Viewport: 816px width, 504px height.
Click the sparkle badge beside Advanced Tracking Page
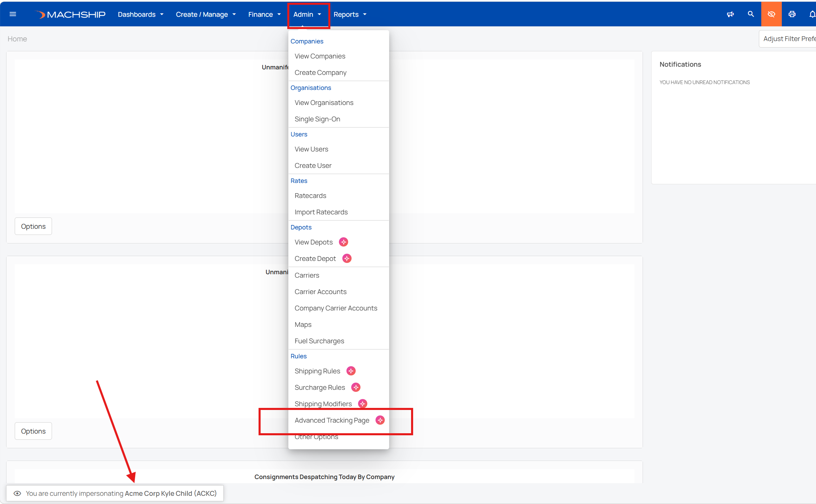[x=380, y=420]
